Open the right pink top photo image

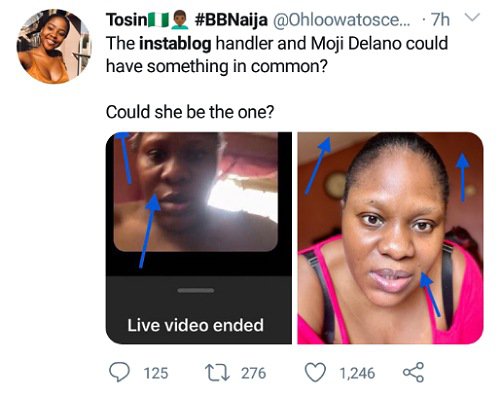click(390, 238)
